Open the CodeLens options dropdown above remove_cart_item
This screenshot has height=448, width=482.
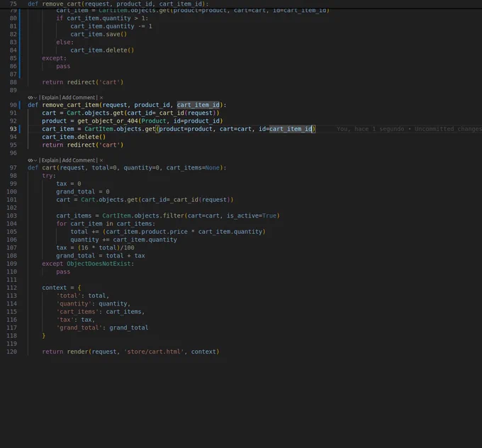click(33, 98)
